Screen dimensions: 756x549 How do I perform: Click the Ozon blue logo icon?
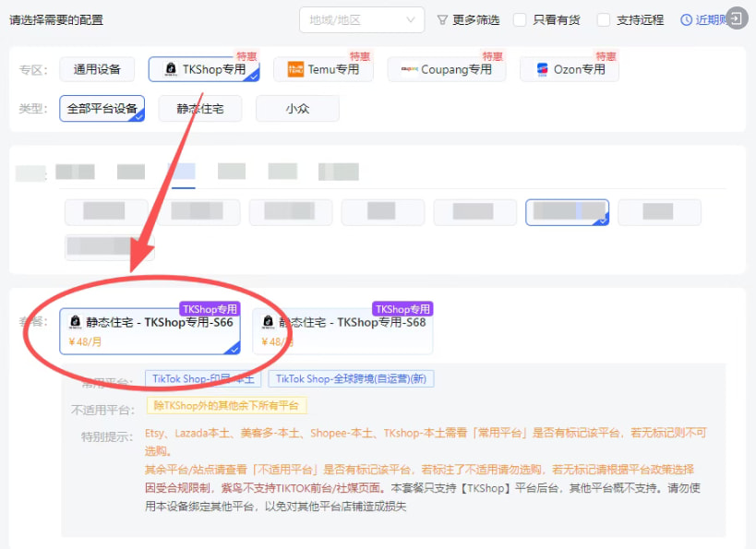coord(543,69)
